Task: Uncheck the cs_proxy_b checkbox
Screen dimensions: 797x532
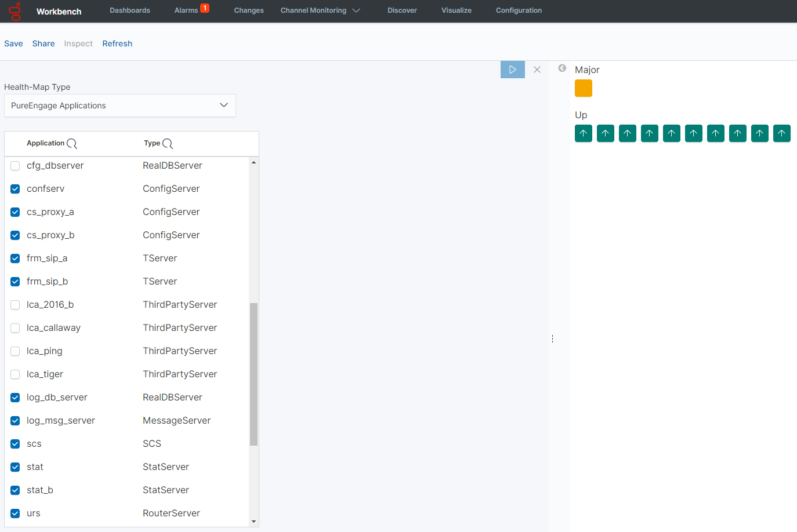Action: coord(15,235)
